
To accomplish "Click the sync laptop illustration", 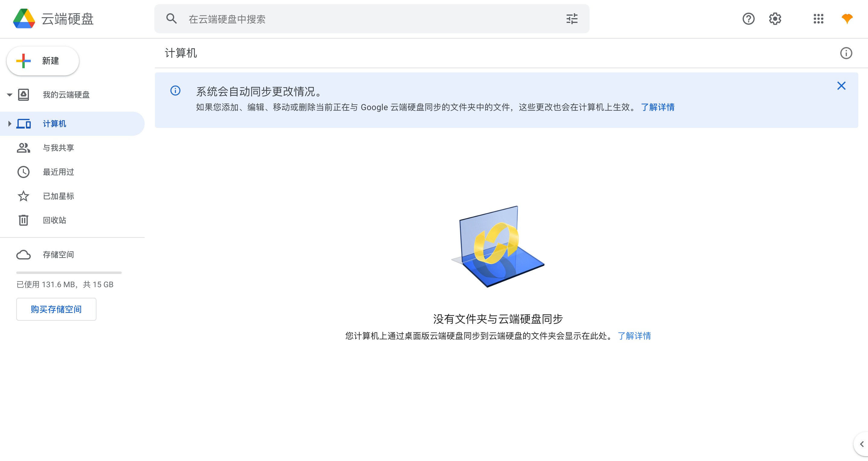I will pos(498,246).
